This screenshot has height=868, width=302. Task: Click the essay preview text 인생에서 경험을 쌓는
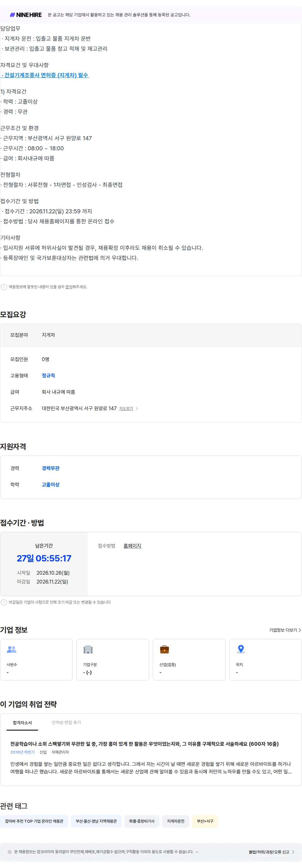click(x=151, y=768)
